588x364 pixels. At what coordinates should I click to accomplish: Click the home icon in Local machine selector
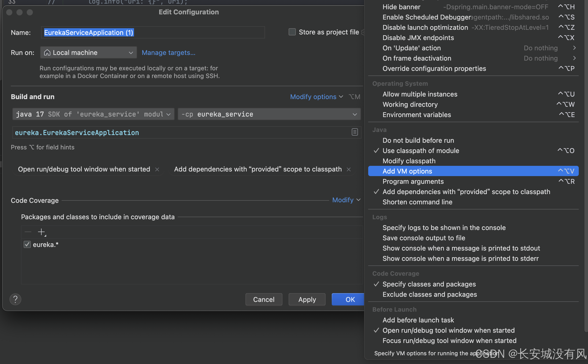(47, 53)
